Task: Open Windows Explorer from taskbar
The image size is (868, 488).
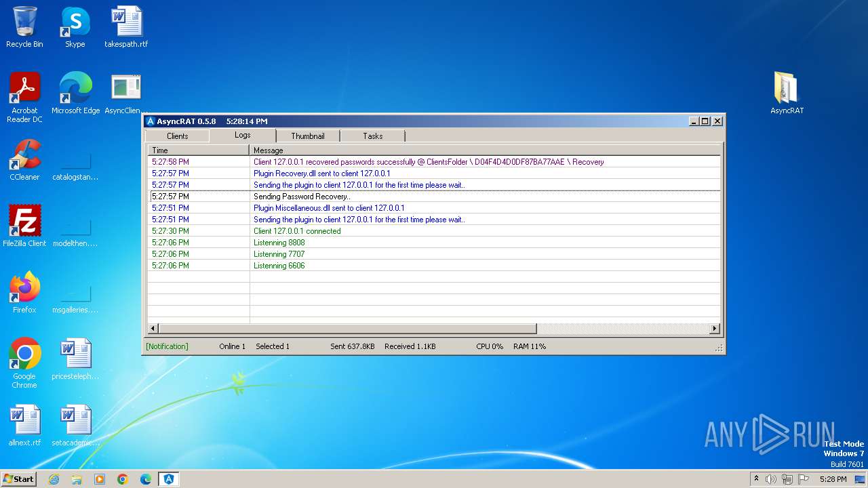Action: 77,479
